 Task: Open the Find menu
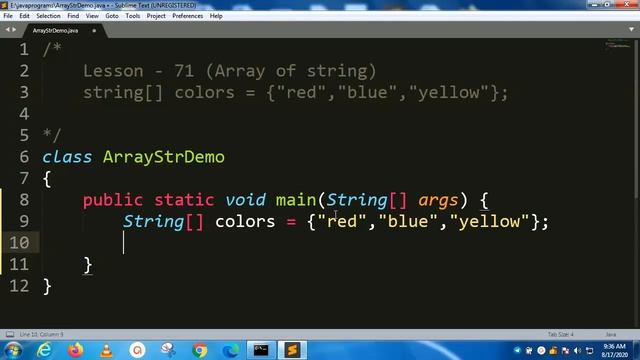[73, 16]
